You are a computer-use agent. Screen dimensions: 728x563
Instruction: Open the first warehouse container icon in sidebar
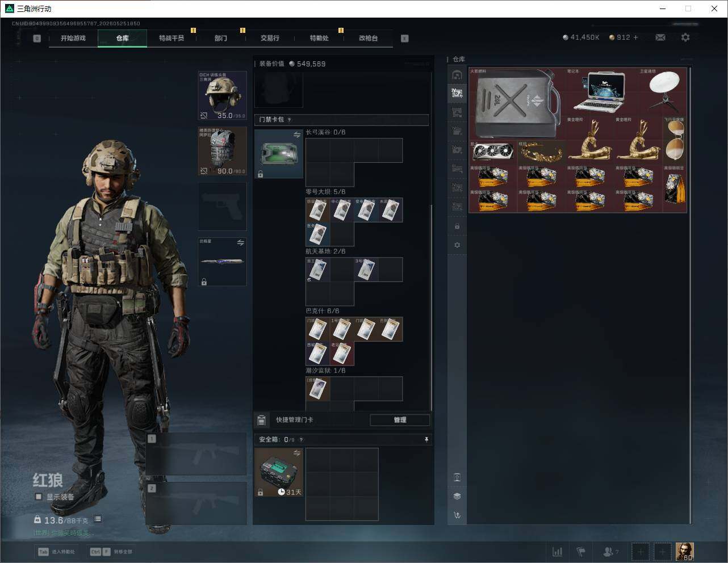(x=457, y=75)
